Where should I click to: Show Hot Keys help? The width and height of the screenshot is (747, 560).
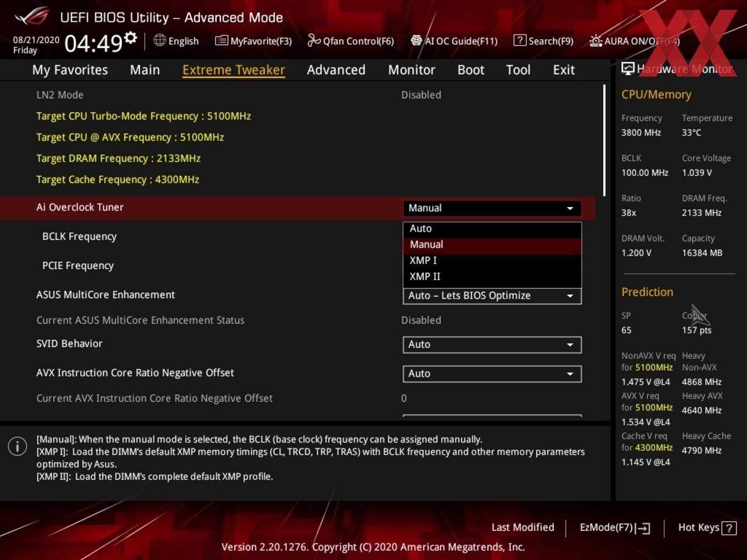coord(707,528)
